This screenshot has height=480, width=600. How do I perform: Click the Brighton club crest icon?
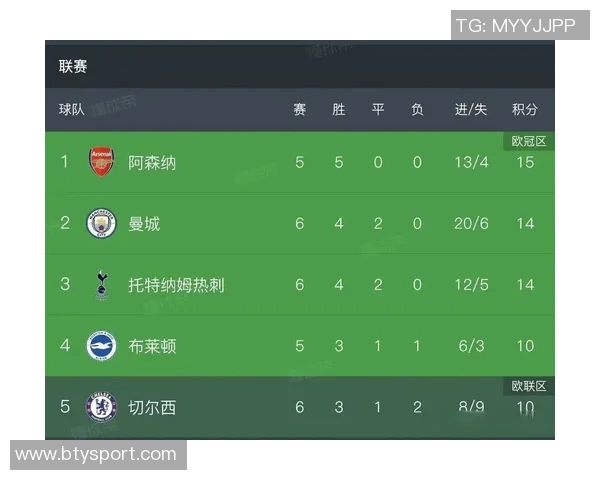point(101,346)
